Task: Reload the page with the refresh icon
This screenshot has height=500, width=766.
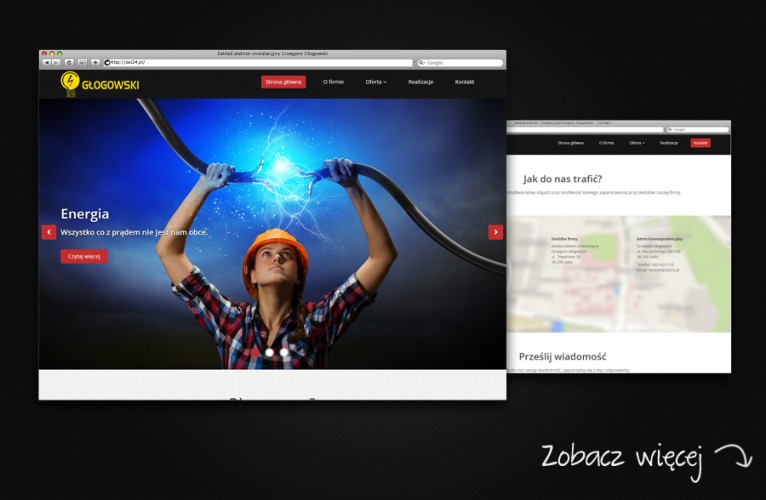Action: point(69,63)
